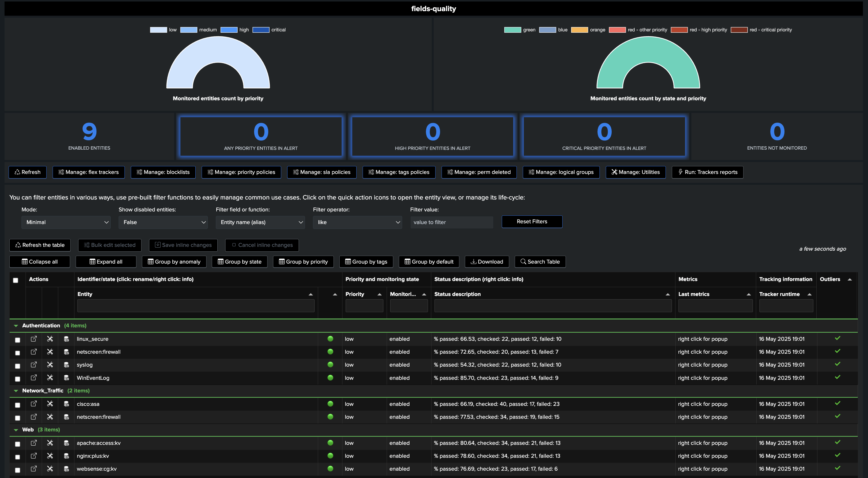Open Manage: blocklists menu
868x478 pixels.
[x=163, y=172]
